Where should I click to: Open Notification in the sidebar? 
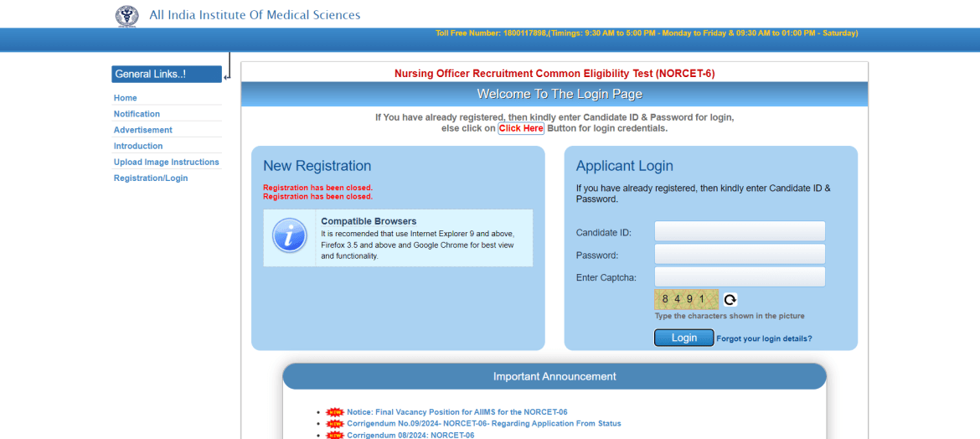pos(137,114)
